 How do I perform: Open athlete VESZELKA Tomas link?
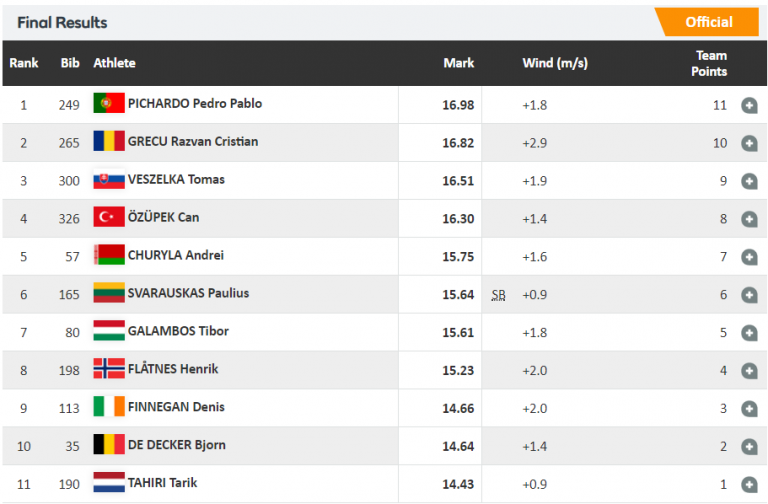tap(176, 180)
